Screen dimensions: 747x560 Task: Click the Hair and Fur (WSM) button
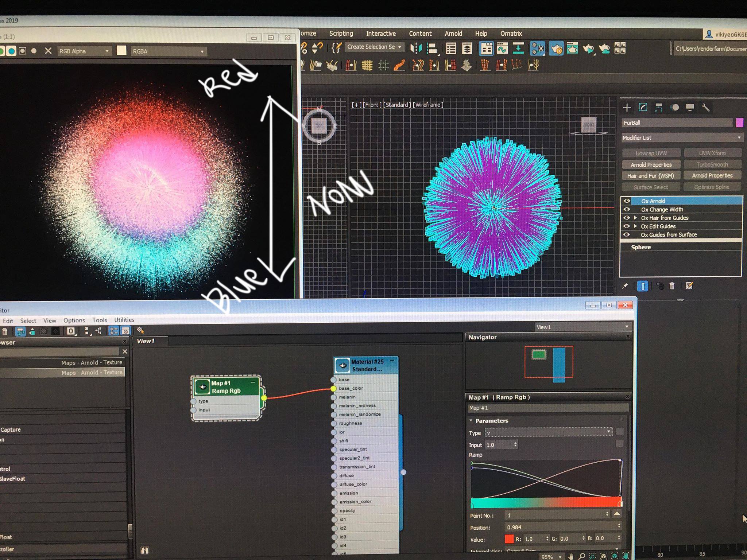[x=651, y=176]
